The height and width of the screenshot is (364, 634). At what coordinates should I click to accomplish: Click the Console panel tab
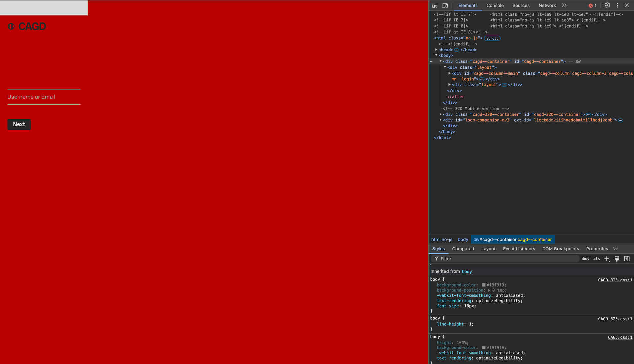tap(495, 5)
